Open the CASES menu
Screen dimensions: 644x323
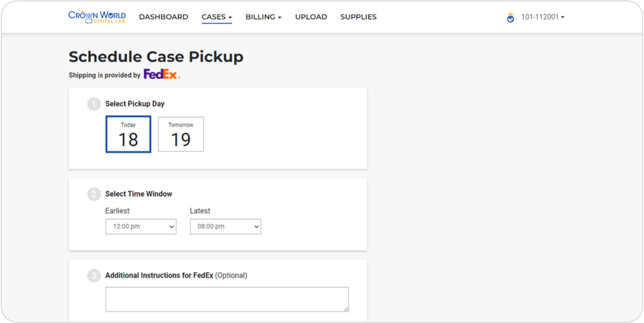coord(216,17)
